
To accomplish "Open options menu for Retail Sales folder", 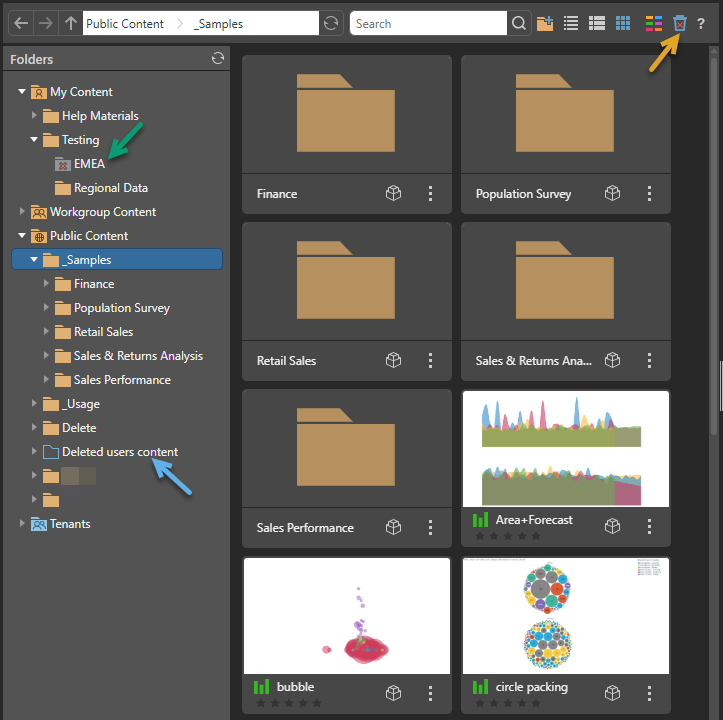I will click(x=430, y=360).
